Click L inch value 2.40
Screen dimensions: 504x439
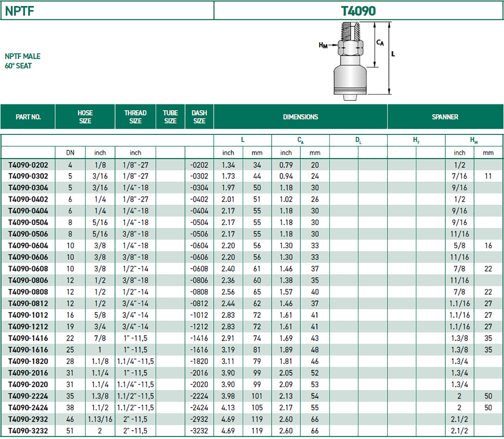pyautogui.click(x=228, y=269)
